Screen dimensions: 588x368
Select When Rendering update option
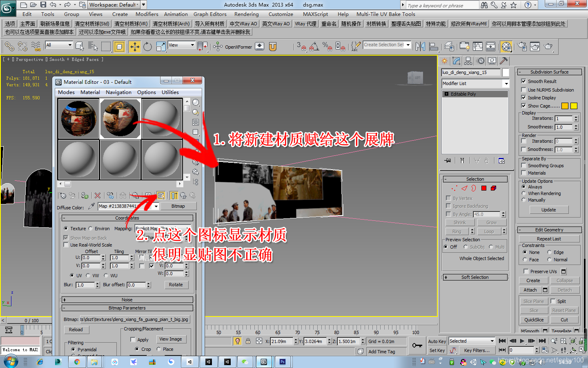coord(524,193)
